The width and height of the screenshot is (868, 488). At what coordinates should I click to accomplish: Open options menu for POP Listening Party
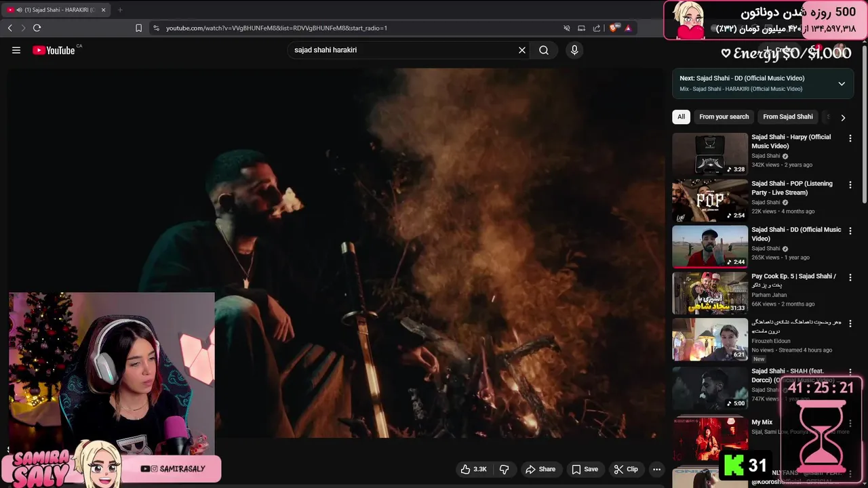pos(850,184)
